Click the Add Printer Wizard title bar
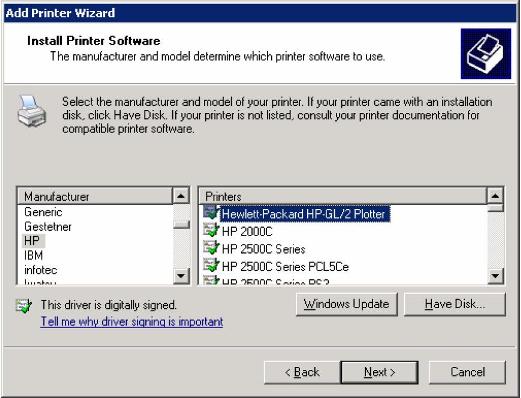The width and height of the screenshot is (521, 398). [260, 13]
